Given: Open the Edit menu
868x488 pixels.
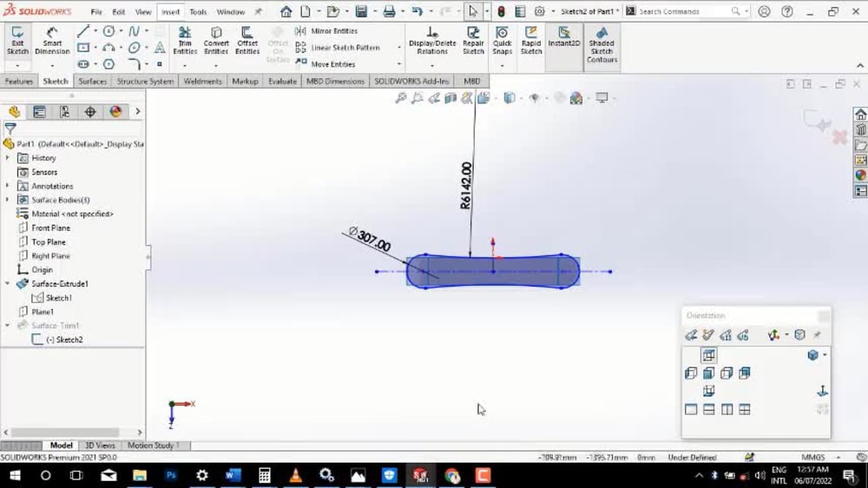Looking at the screenshot, I should [x=118, y=11].
